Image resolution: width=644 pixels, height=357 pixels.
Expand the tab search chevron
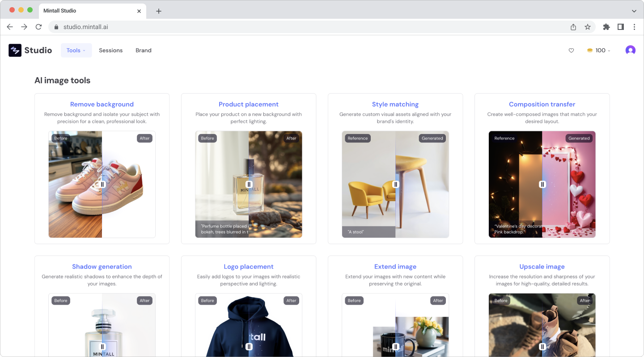pos(634,11)
